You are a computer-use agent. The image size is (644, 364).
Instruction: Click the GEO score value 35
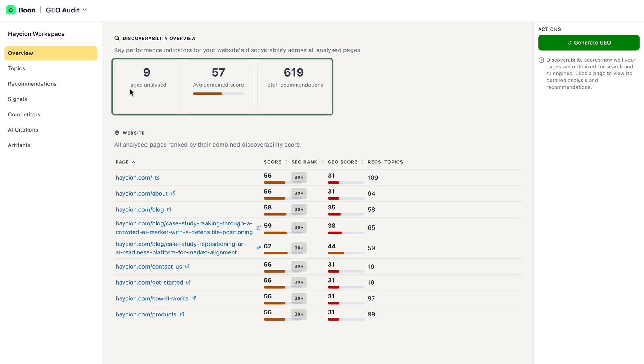pos(332,208)
